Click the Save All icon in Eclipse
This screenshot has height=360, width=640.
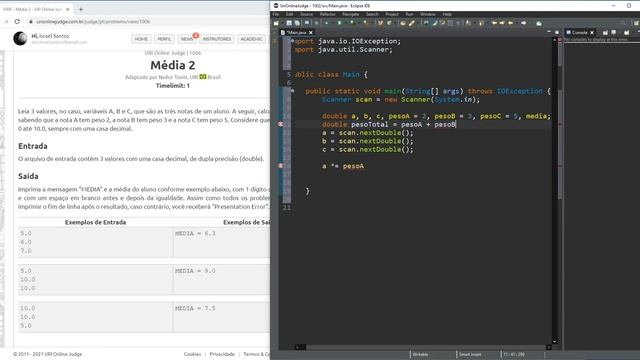297,23
